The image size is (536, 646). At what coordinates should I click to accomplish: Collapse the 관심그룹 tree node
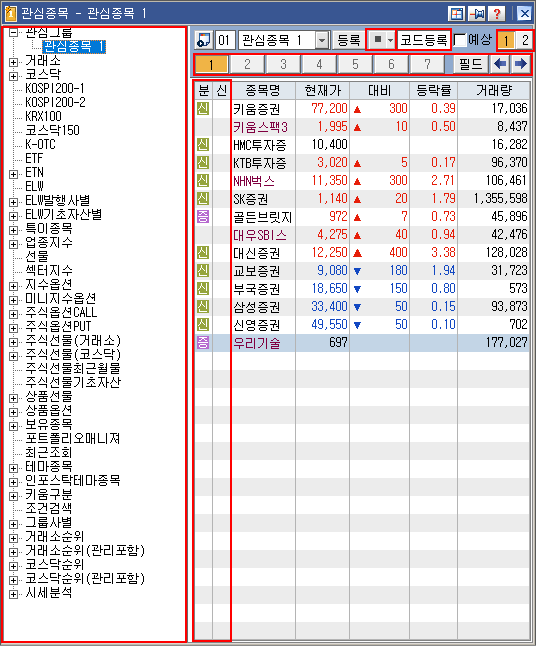tap(13, 32)
